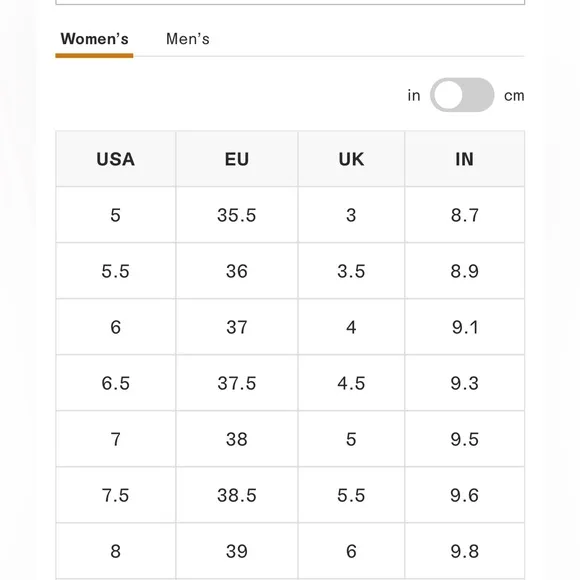Select the Women's tab

(94, 39)
